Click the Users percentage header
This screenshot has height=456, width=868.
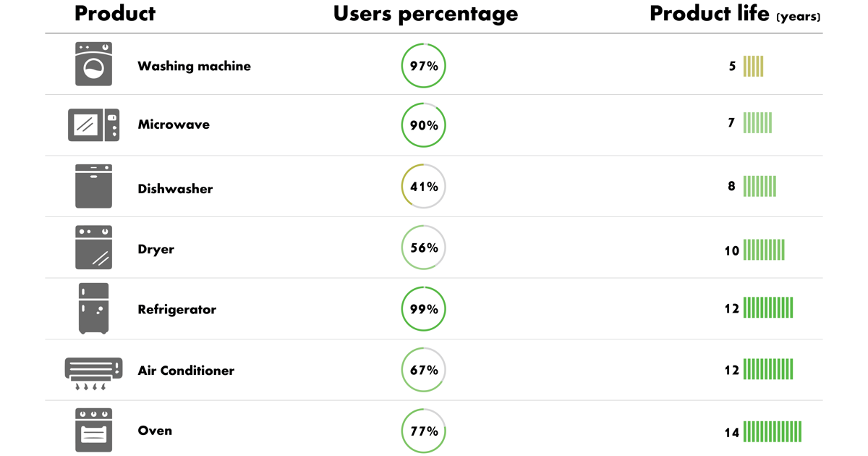[425, 14]
